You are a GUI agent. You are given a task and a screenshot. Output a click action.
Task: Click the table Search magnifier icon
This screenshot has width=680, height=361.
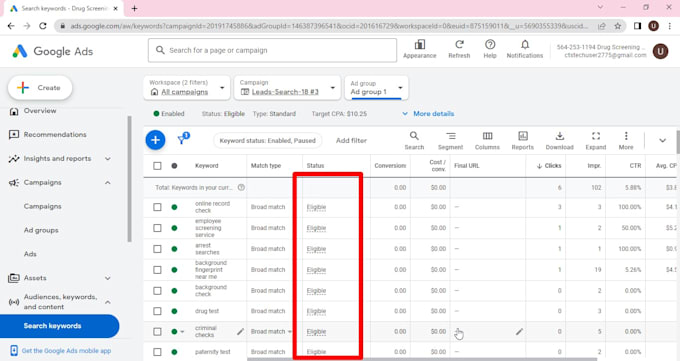(414, 136)
